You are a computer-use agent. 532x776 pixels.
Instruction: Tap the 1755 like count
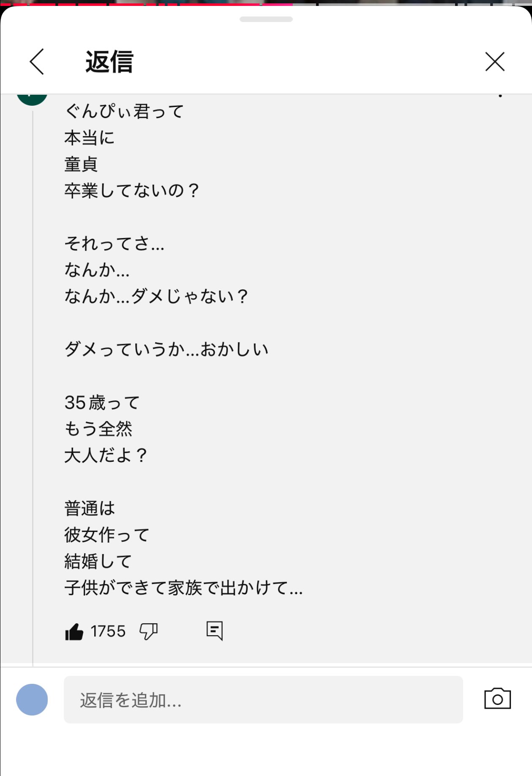coord(108,631)
